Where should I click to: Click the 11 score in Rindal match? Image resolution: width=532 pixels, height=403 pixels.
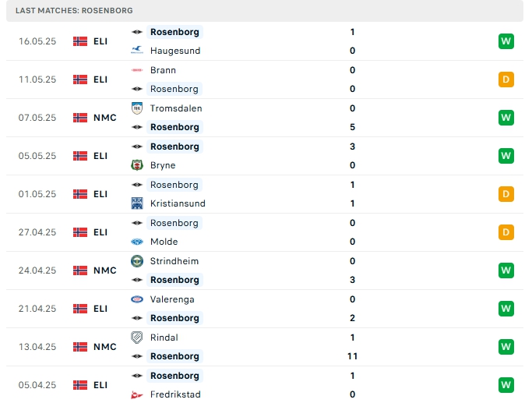tap(352, 356)
